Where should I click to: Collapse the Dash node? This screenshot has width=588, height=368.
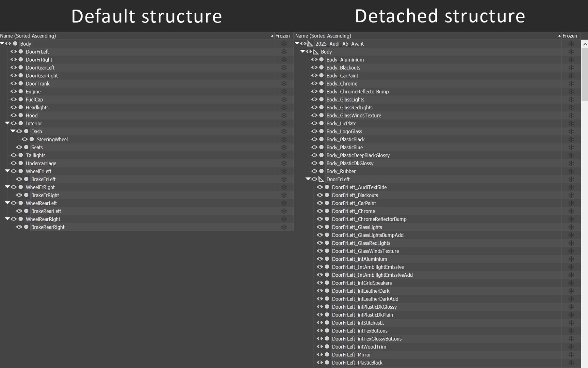[13, 131]
